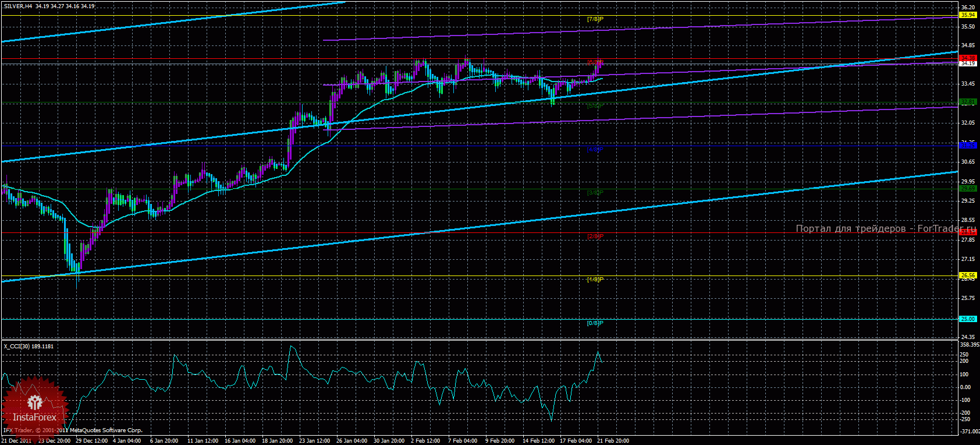
Task: Click the 358.395 CCI scale maximum
Action: (x=970, y=344)
